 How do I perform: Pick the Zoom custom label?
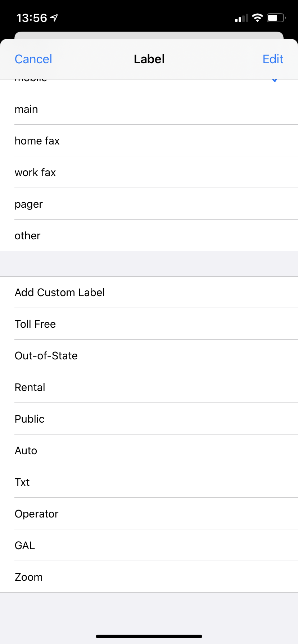(149, 577)
